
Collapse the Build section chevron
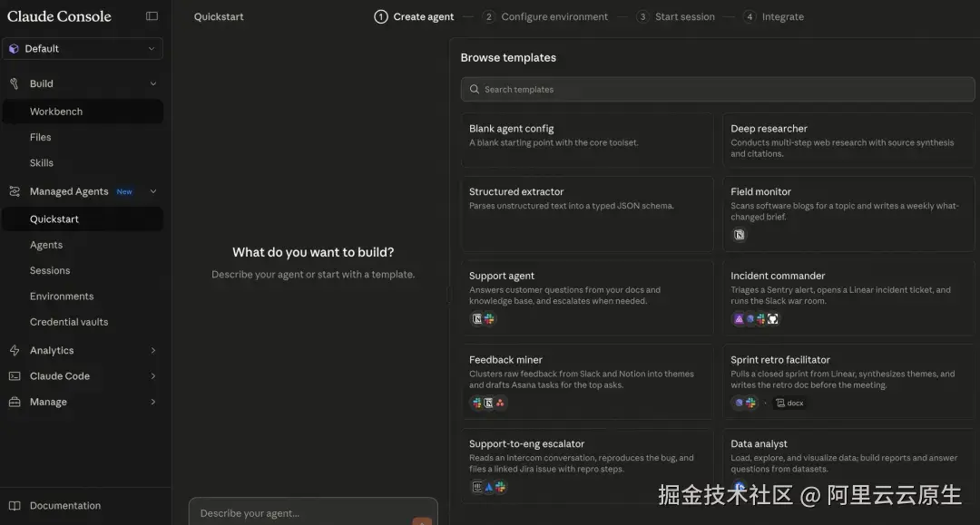click(153, 83)
